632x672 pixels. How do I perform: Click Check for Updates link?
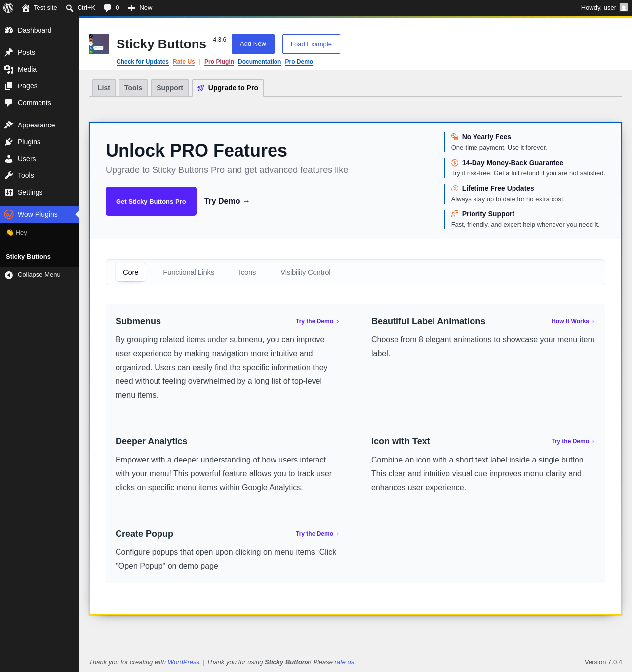click(143, 62)
